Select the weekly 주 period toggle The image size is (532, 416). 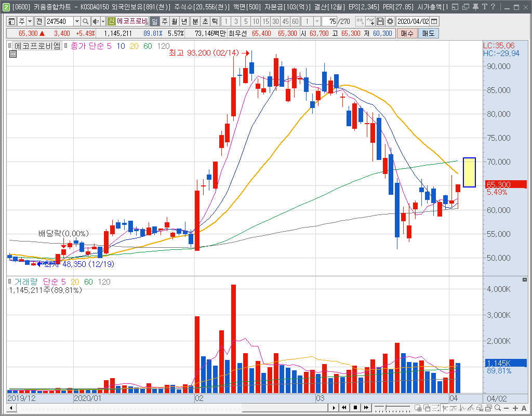tap(165, 21)
